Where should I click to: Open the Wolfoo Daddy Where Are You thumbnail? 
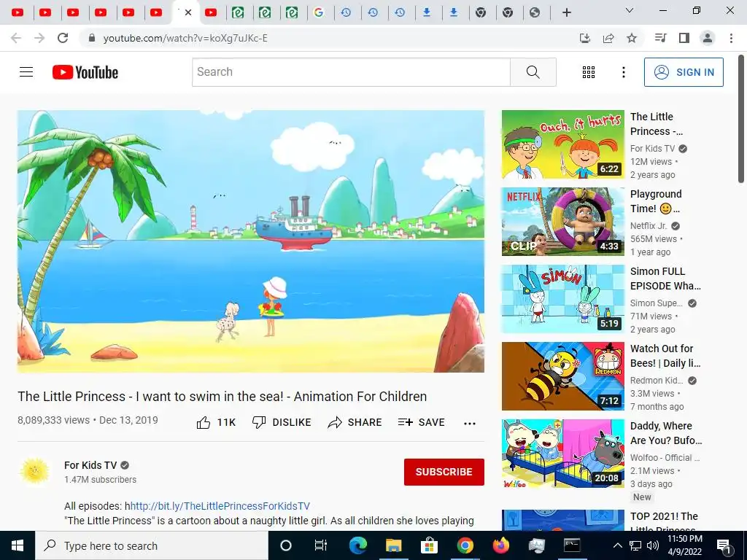562,454
